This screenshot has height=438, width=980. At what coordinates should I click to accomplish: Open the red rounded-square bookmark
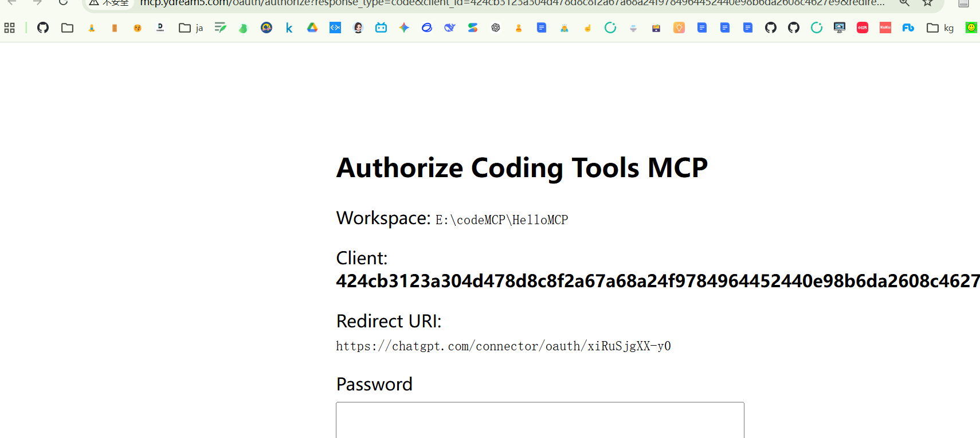863,28
